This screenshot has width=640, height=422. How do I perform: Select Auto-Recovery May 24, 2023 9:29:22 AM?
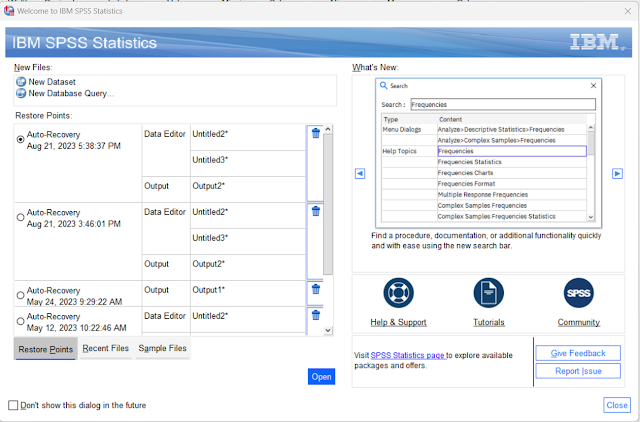point(20,295)
